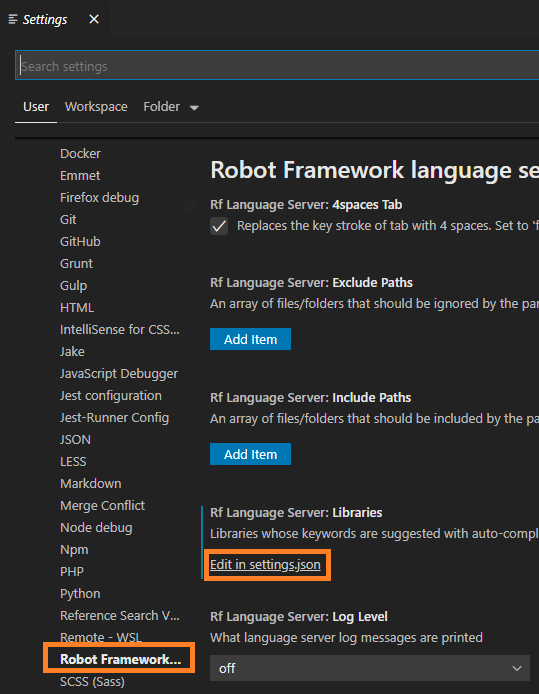Screen dimensions: 539x694
Task: Open Node debug settings
Action: point(96,528)
